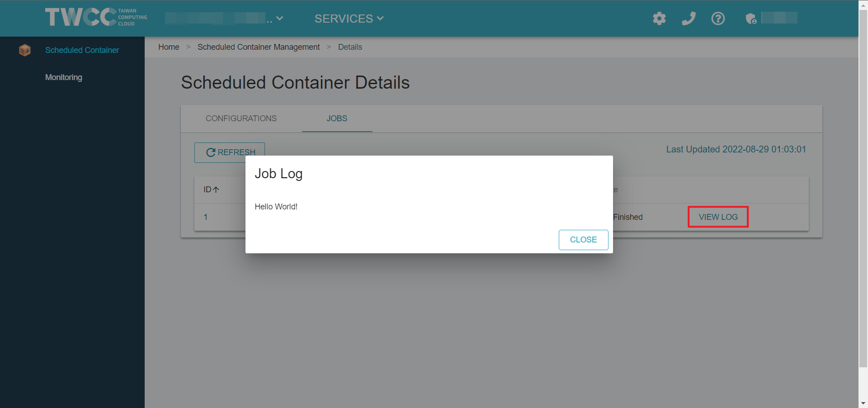Click the TWCC logo
Viewport: 868px width, 408px height.
click(96, 17)
